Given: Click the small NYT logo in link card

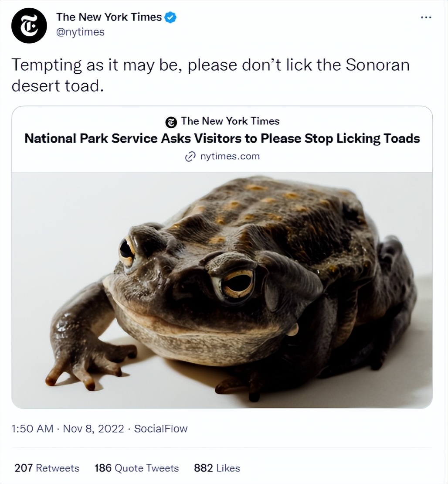Looking at the screenshot, I should pos(172,122).
